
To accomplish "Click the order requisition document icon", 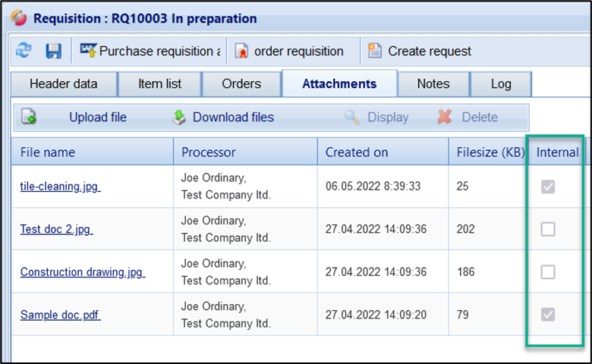I will point(241,52).
